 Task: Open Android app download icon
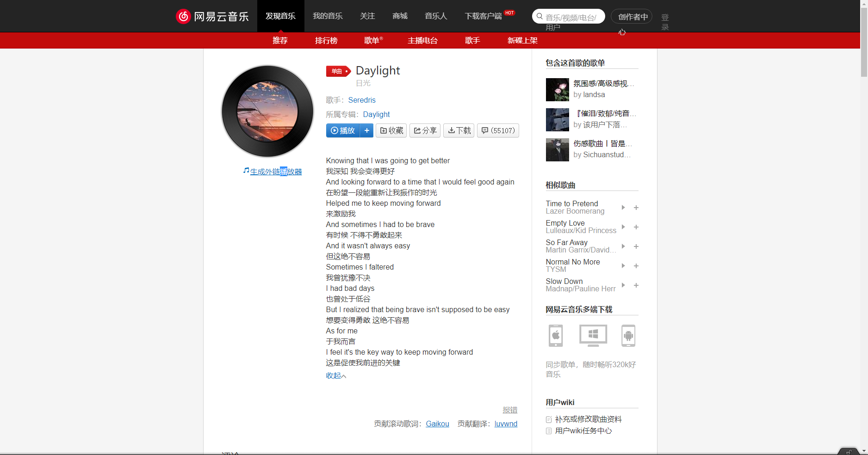tap(628, 336)
